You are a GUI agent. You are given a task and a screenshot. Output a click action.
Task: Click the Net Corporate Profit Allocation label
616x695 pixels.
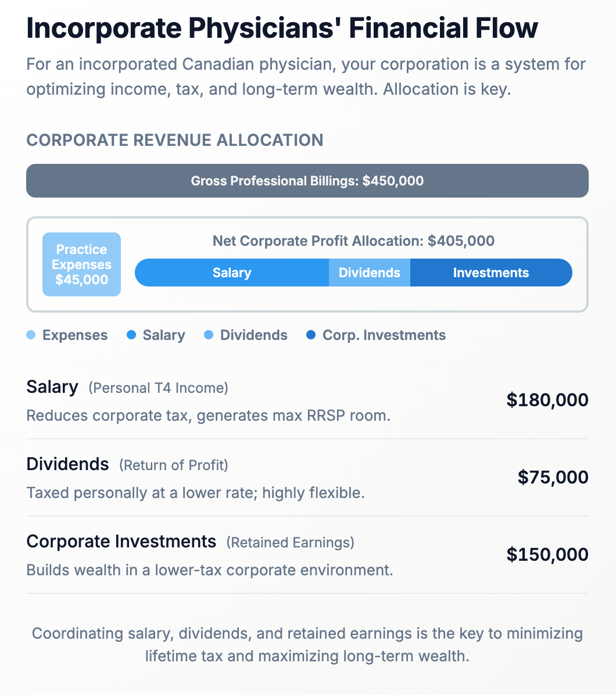(353, 241)
